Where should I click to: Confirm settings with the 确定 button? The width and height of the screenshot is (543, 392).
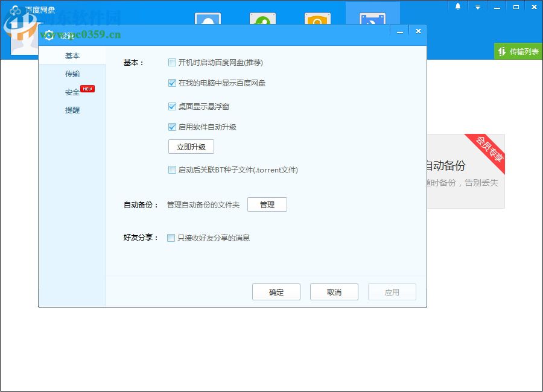[276, 291]
